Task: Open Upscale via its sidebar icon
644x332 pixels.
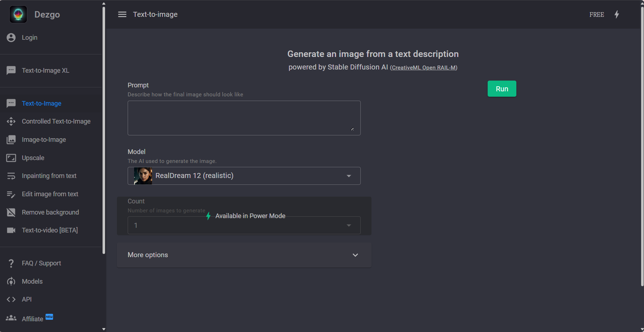Action: click(x=11, y=158)
